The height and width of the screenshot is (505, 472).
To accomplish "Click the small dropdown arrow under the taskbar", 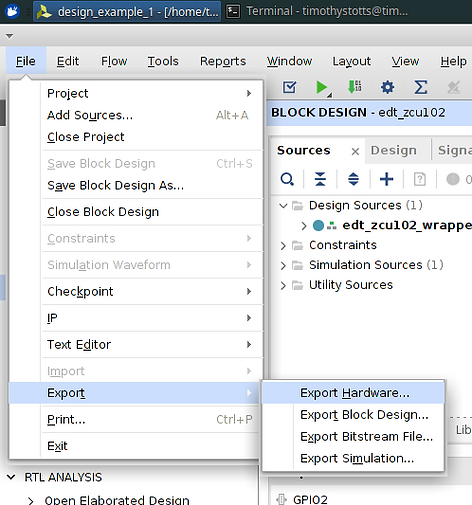I will [9, 36].
